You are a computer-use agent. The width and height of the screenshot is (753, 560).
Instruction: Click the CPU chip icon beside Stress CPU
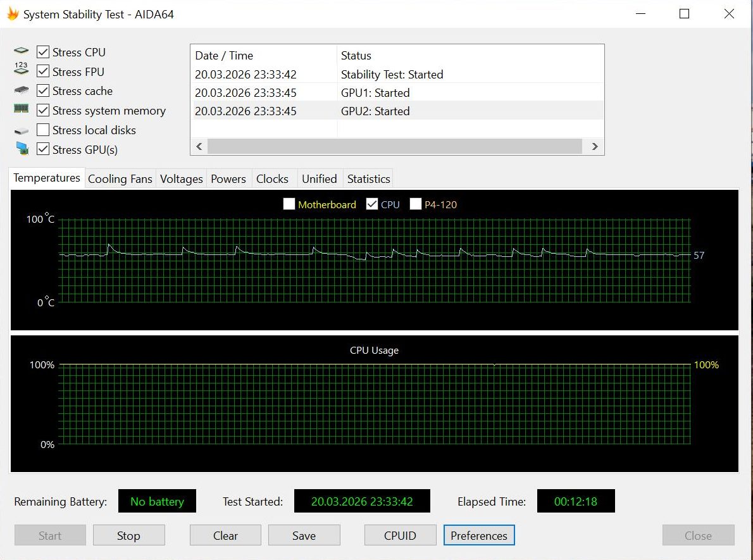coord(21,51)
